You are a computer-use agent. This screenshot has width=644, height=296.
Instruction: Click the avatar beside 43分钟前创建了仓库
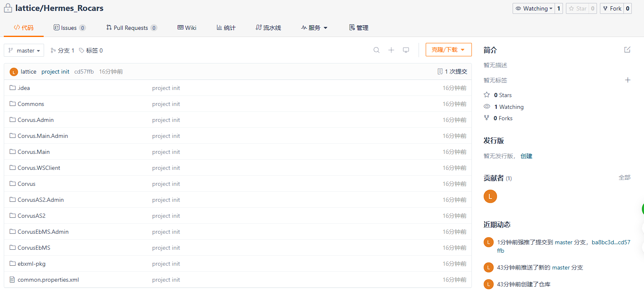(488, 284)
